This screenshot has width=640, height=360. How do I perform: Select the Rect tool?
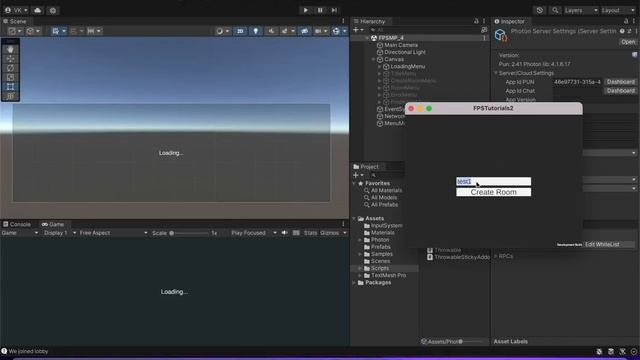[x=10, y=87]
